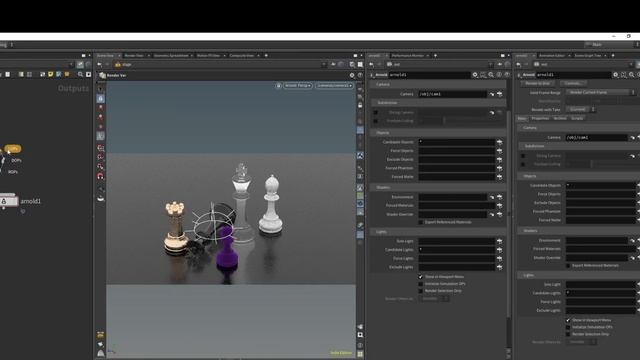
Task: Open the Properties parameter tab in right panel
Action: point(540,118)
